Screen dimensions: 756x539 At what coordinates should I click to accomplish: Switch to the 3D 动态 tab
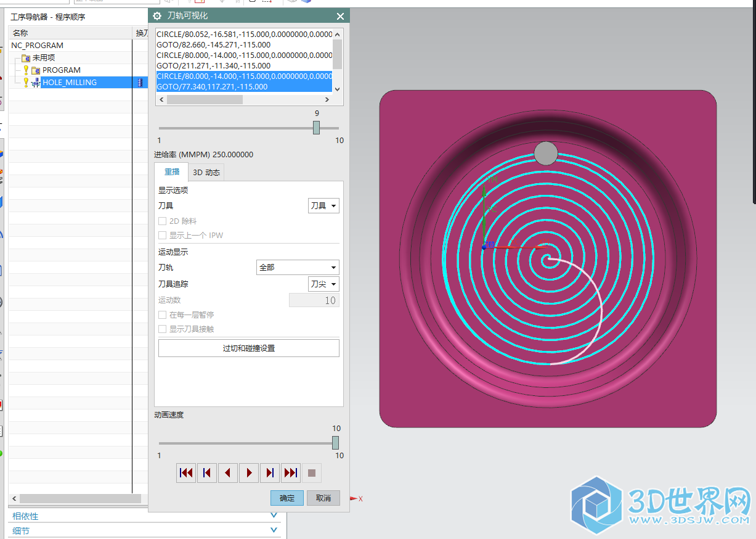[x=206, y=173]
